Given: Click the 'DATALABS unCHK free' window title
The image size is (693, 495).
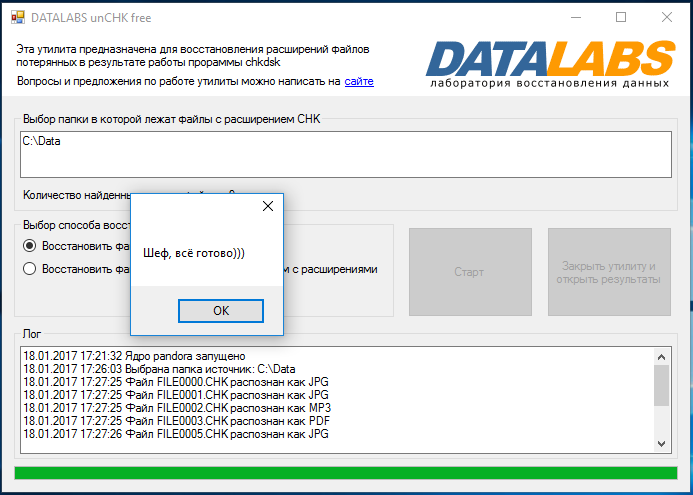Looking at the screenshot, I should tap(91, 18).
